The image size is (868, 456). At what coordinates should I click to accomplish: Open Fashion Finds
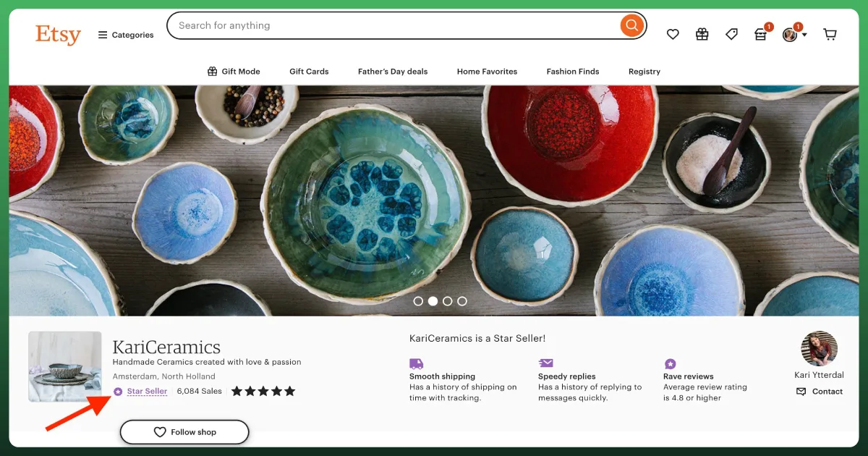(573, 71)
